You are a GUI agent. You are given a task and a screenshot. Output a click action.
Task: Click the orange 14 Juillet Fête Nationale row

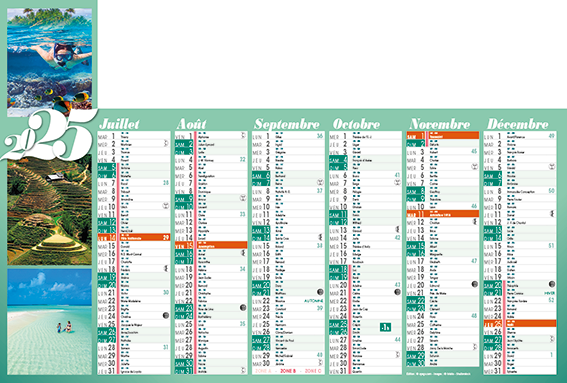click(134, 238)
